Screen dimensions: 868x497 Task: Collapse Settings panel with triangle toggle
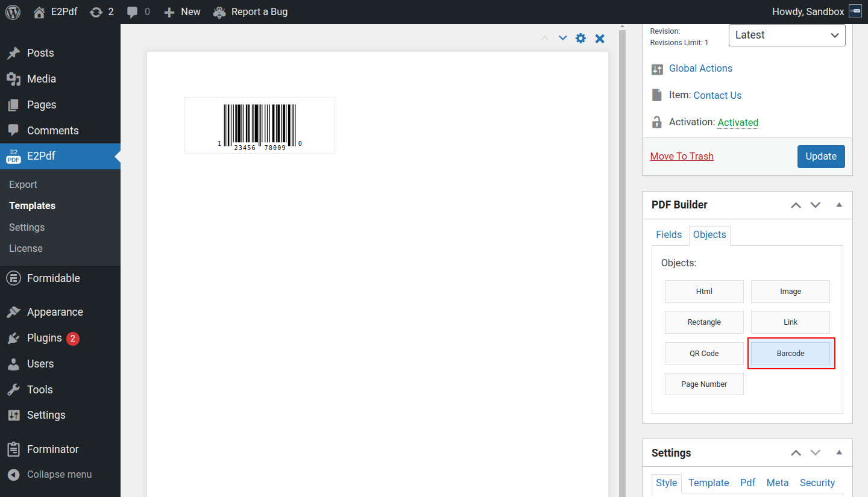839,453
